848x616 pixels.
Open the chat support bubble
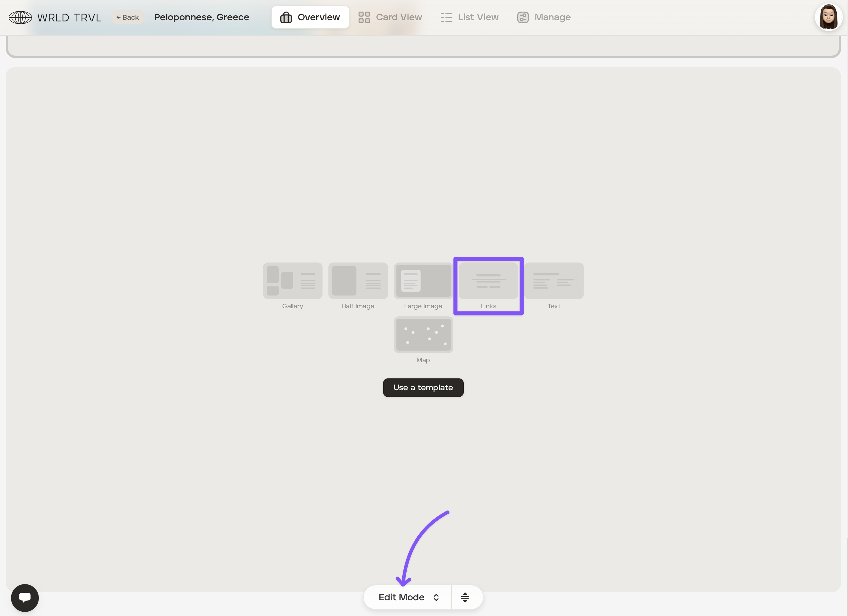click(x=25, y=597)
